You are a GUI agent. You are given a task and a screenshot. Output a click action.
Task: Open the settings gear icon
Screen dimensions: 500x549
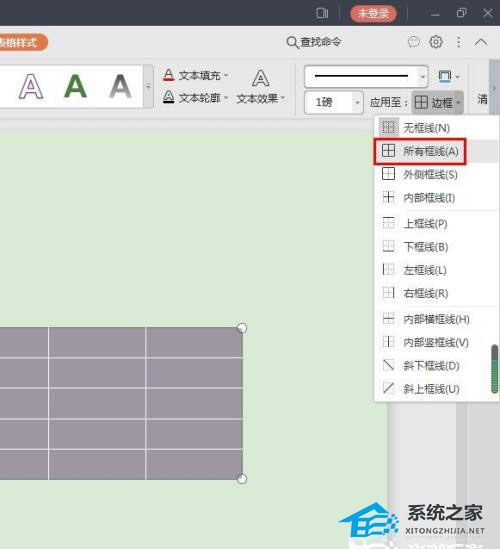pos(436,42)
